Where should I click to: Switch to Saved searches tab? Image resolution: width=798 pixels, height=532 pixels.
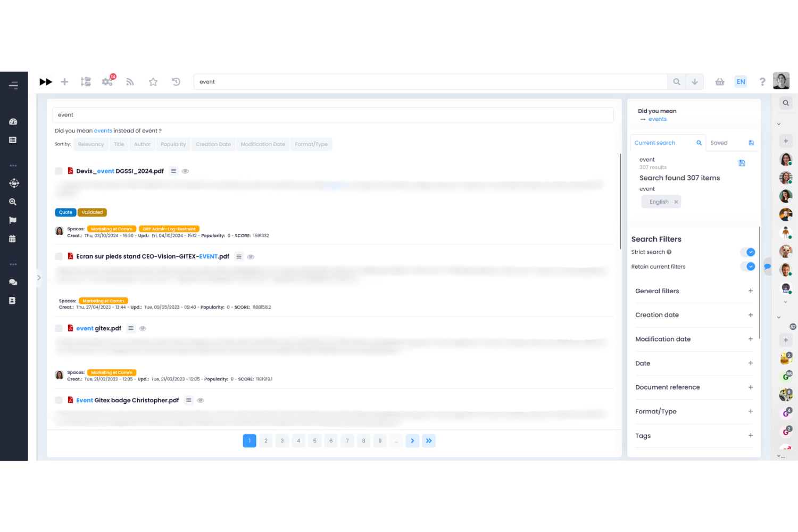click(x=731, y=143)
